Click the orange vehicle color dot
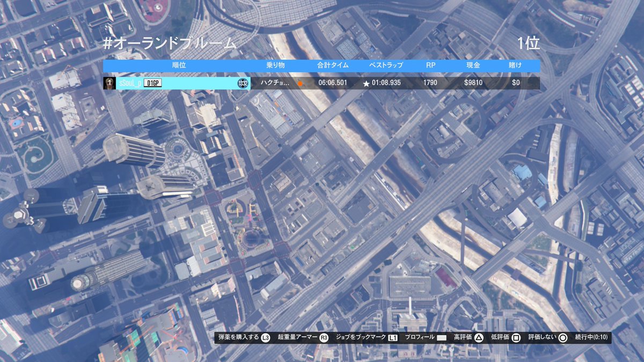The image size is (644, 362). coord(301,84)
